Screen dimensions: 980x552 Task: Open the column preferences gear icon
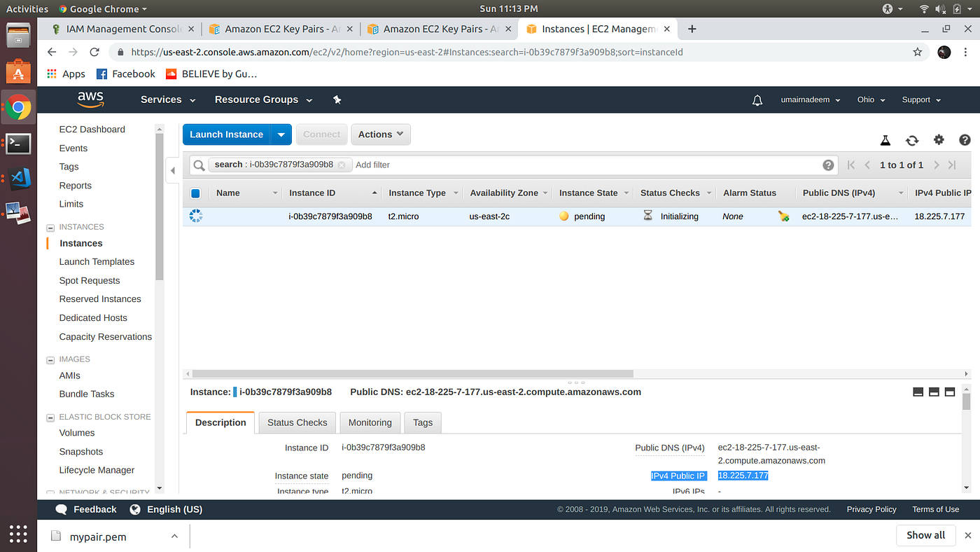pos(938,139)
